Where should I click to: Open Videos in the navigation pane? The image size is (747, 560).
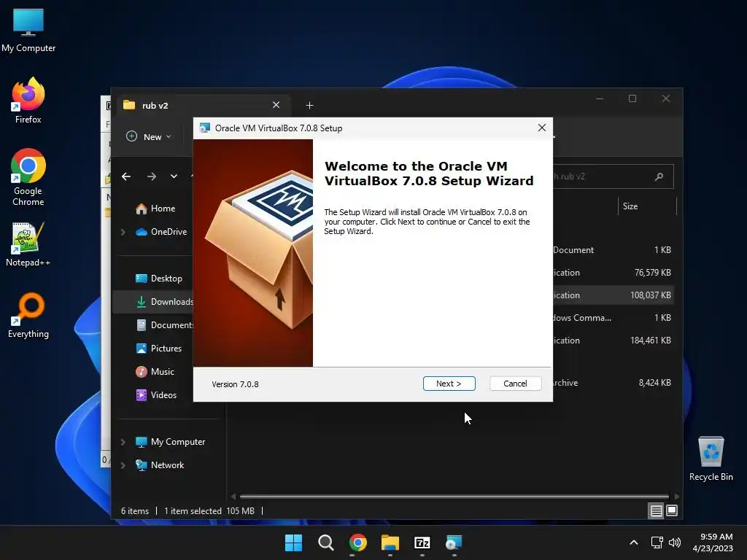[156, 395]
